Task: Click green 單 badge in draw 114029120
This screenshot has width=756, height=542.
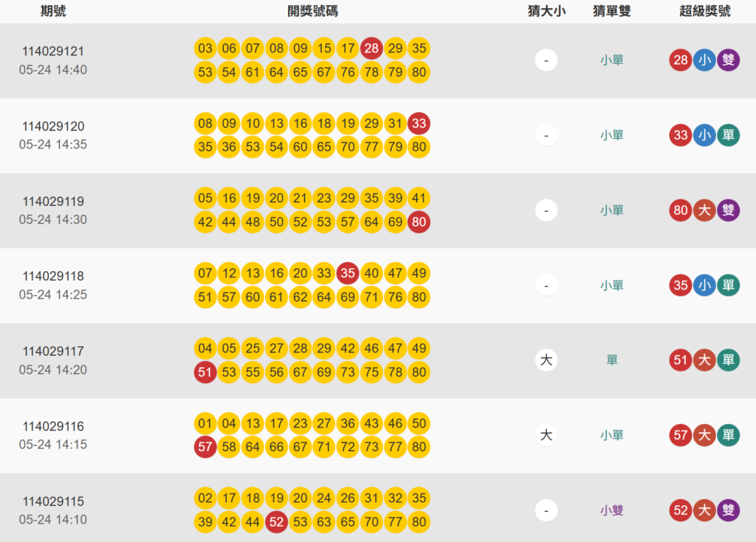Action: tap(728, 135)
